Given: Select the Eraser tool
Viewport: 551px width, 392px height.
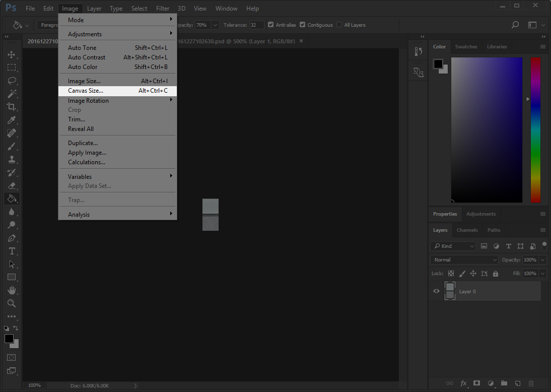Looking at the screenshot, I should click(12, 185).
